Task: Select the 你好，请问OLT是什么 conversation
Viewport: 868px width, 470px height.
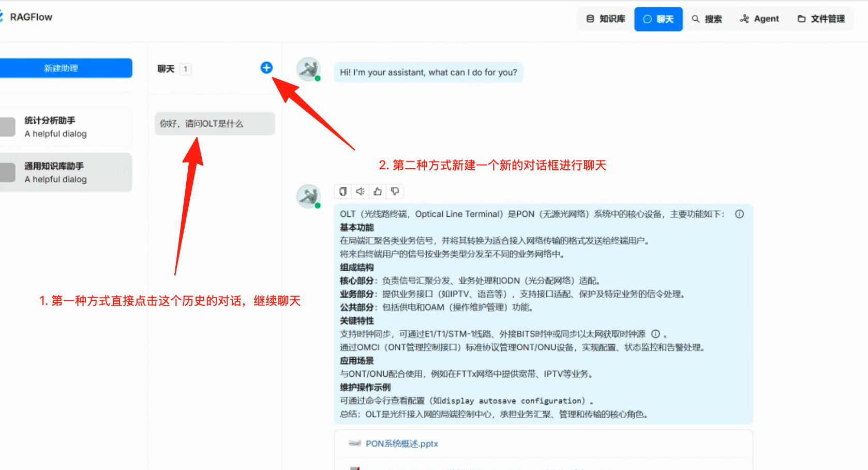Action: pos(215,124)
